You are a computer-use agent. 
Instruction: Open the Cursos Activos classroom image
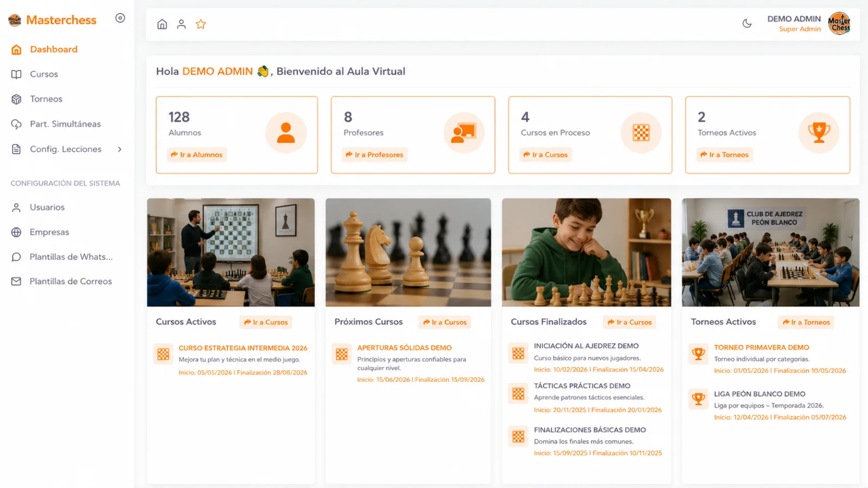click(x=231, y=252)
